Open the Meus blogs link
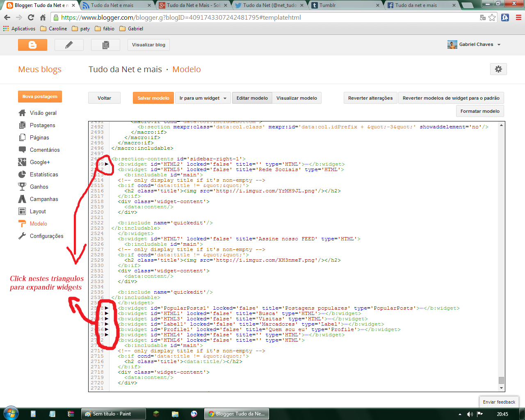 click(x=40, y=69)
